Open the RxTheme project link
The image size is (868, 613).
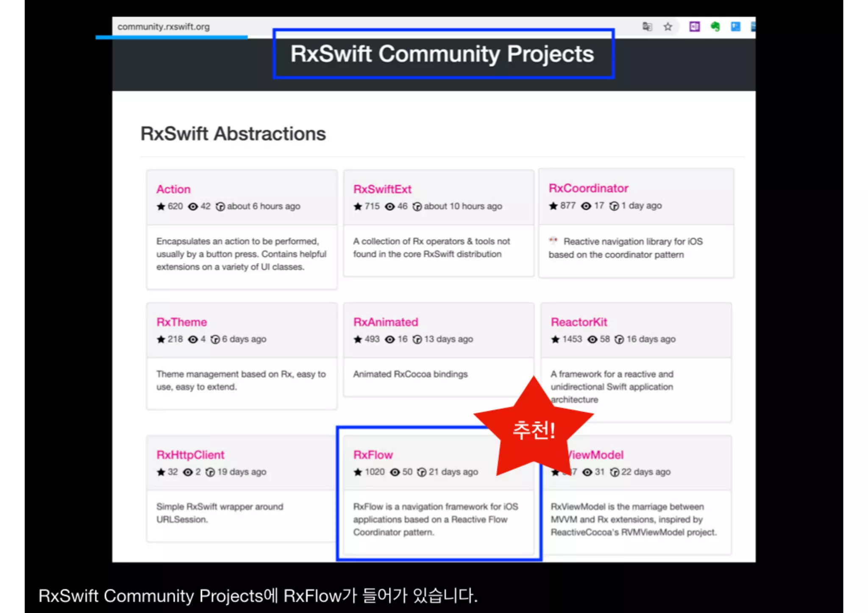(181, 322)
